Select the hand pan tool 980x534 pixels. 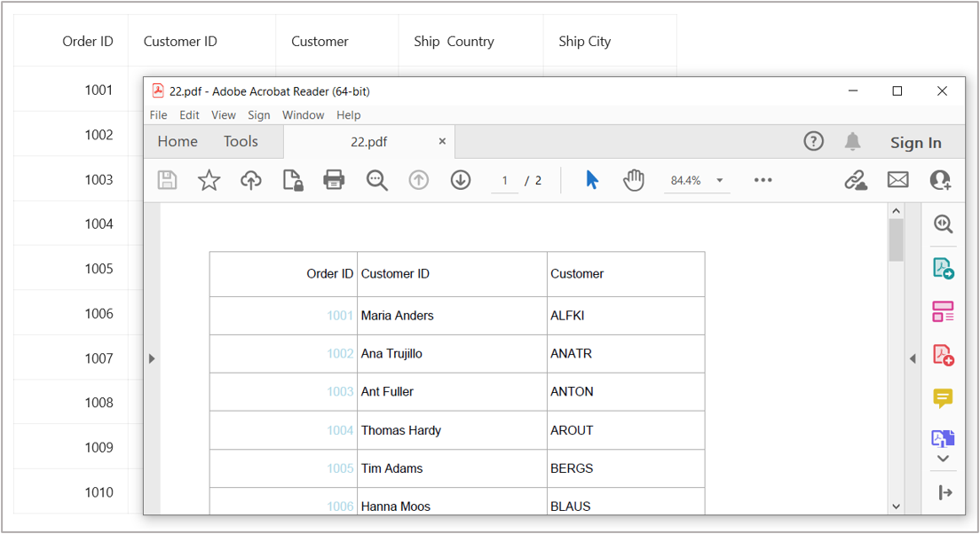(633, 180)
